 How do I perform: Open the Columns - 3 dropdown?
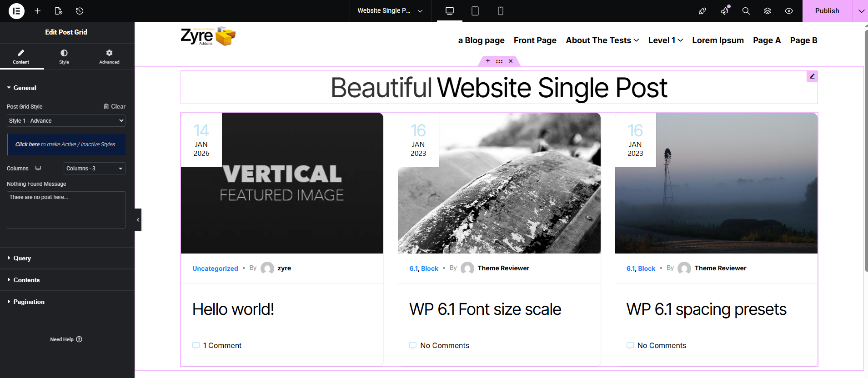coord(94,169)
